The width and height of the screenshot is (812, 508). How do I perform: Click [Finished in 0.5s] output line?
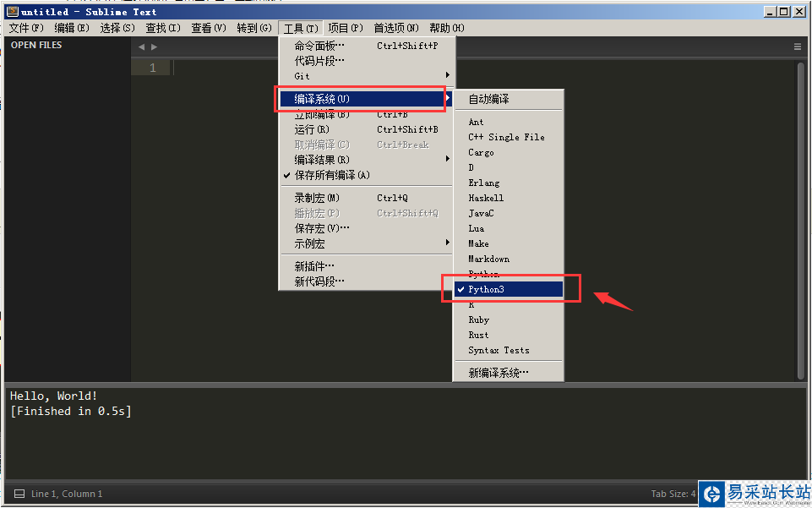[70, 411]
